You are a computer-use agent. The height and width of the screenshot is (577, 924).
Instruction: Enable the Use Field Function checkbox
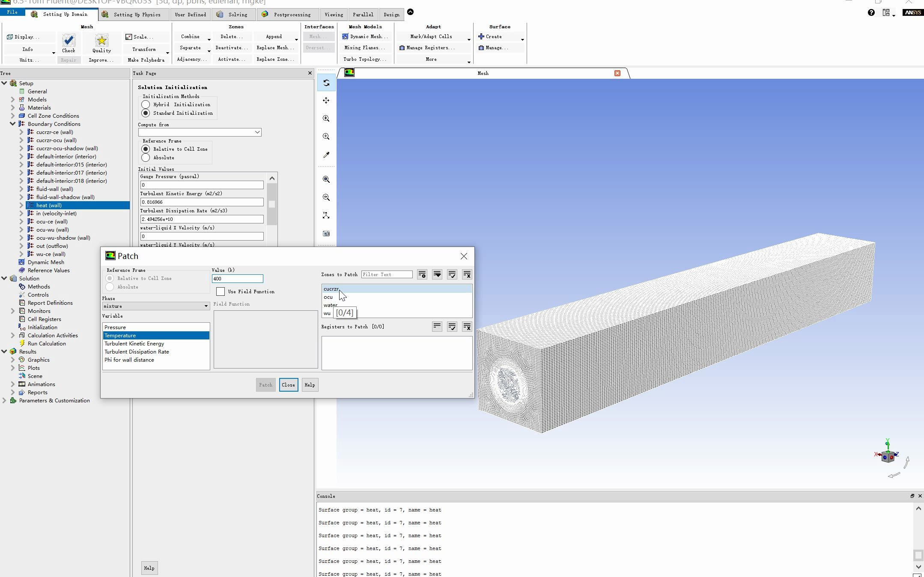pos(221,291)
